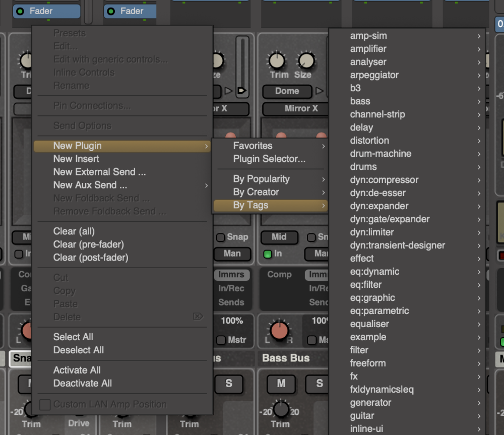
Task: Click Activate All menu item
Action: click(122, 370)
